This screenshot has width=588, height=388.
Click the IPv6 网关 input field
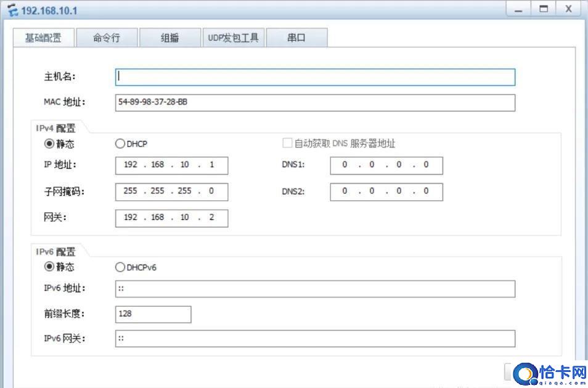click(315, 338)
